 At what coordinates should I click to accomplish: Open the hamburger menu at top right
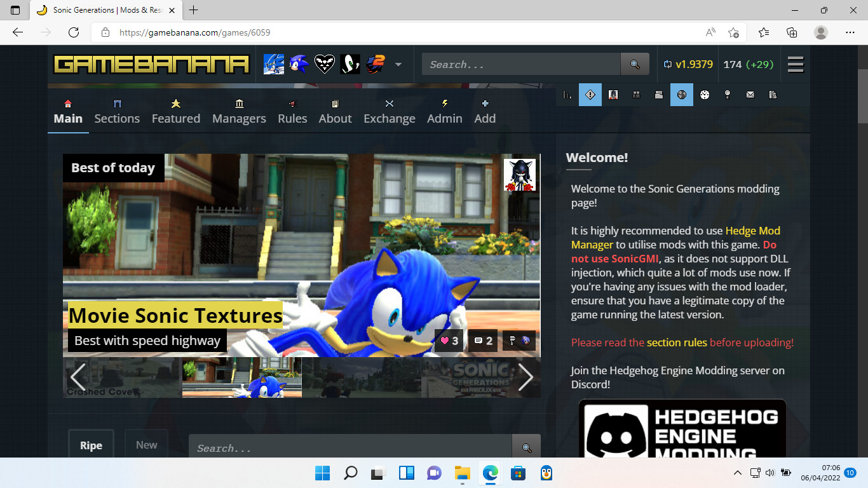click(795, 64)
